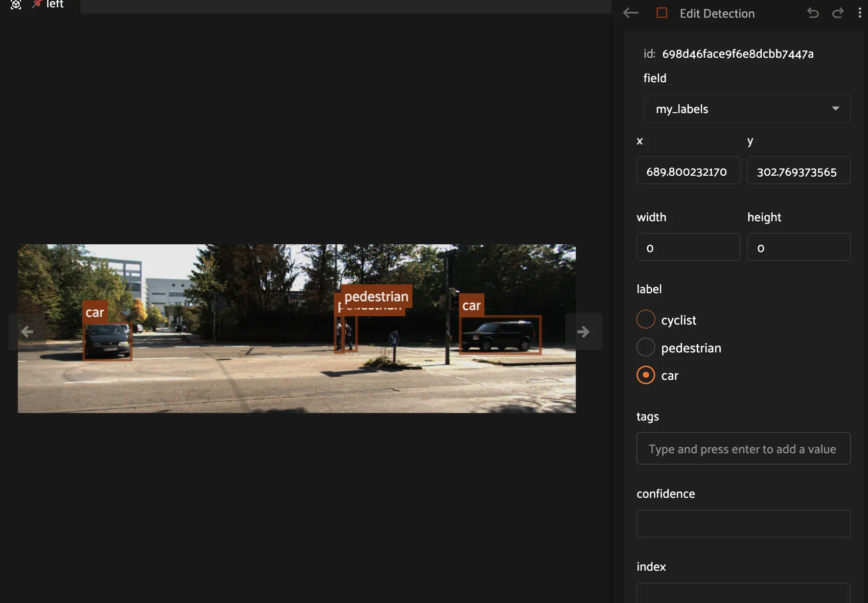Click the back arrow in Edit Detection header

coord(631,13)
